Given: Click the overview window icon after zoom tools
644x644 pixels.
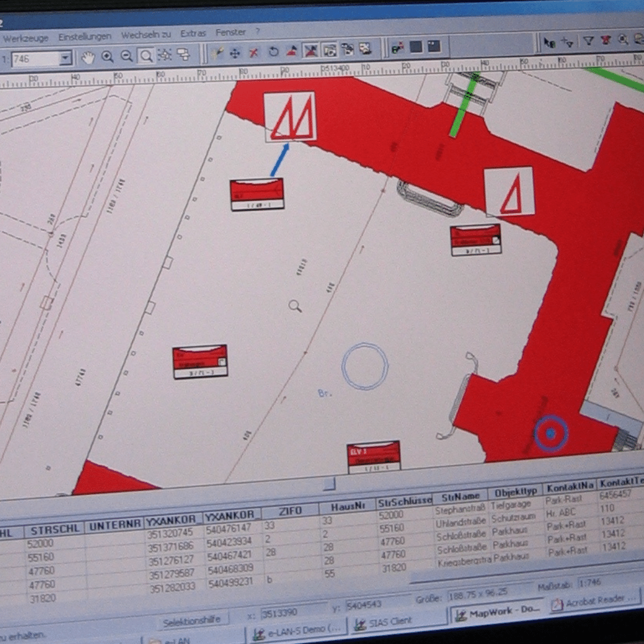Looking at the screenshot, I should pos(183,54).
